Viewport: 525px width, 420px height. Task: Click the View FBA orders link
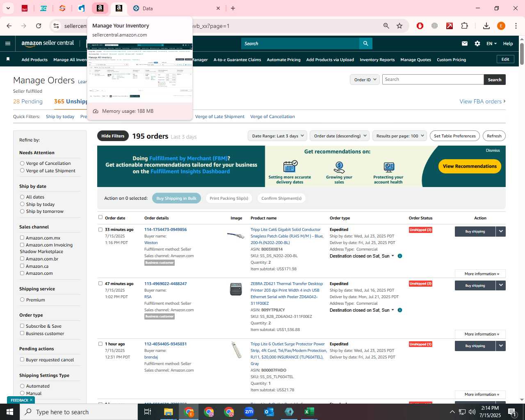(482, 101)
